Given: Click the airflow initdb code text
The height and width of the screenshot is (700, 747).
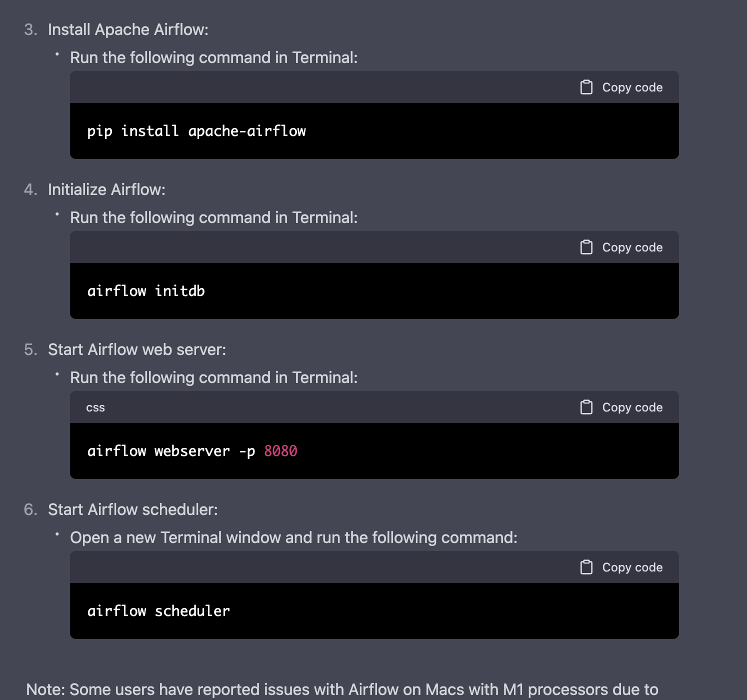Looking at the screenshot, I should coord(146,291).
